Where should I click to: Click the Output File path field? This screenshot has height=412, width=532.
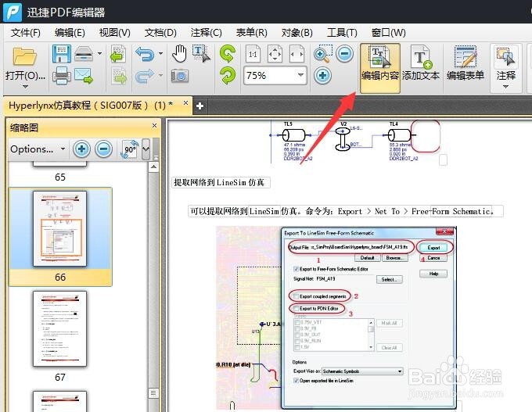click(x=359, y=247)
